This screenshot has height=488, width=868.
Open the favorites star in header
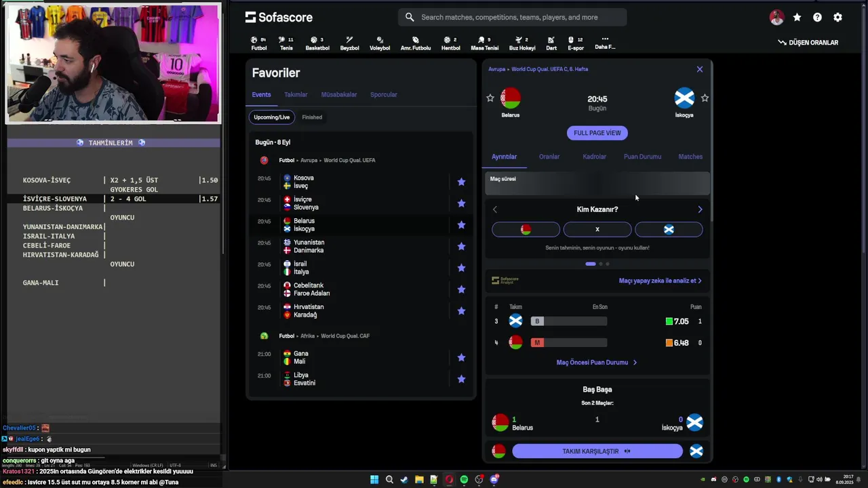[797, 18]
